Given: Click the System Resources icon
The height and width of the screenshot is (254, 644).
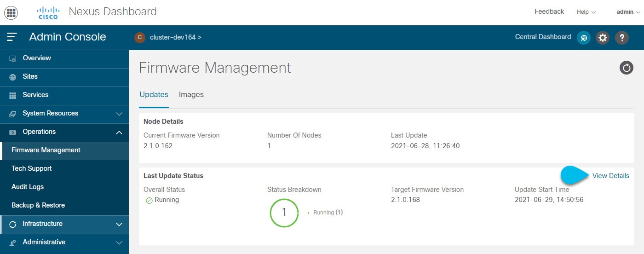Looking at the screenshot, I should (x=13, y=114).
